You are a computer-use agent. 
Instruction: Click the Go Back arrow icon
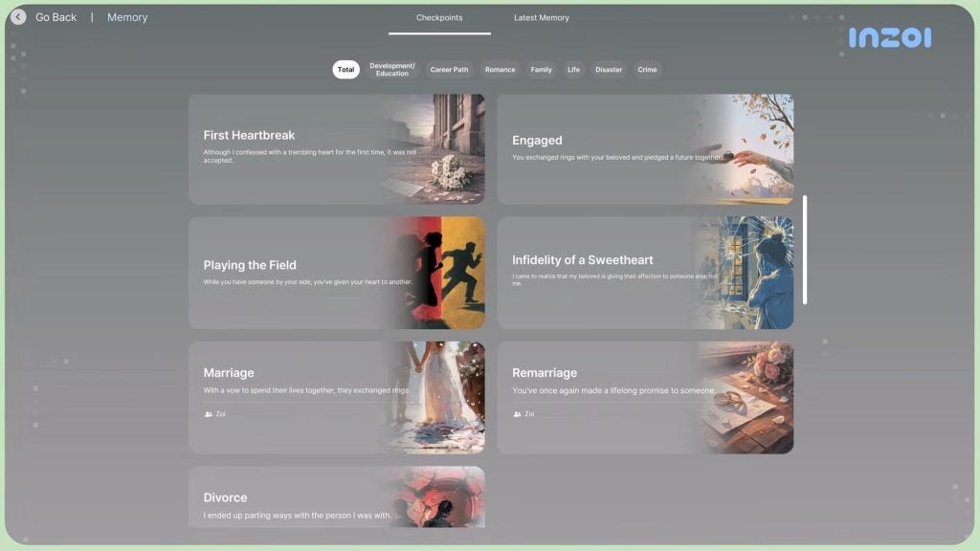tap(18, 17)
